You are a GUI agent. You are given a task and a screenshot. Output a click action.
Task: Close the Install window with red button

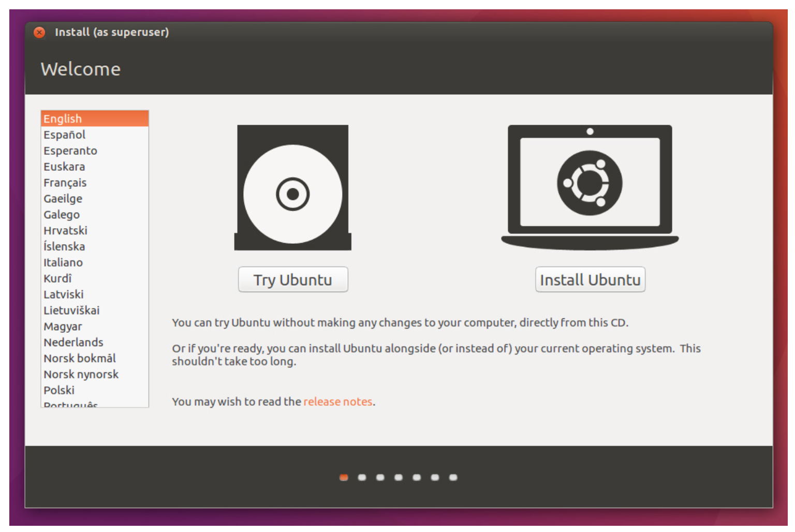click(x=39, y=32)
